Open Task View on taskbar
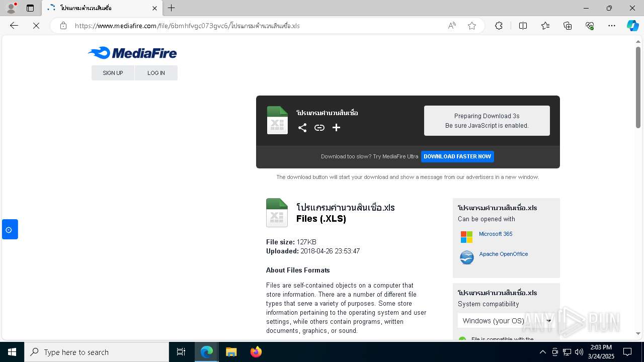The width and height of the screenshot is (644, 362). [181, 352]
